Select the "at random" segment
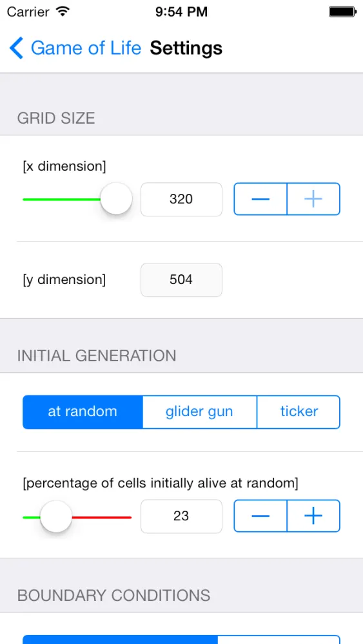363x644 pixels. 83,412
